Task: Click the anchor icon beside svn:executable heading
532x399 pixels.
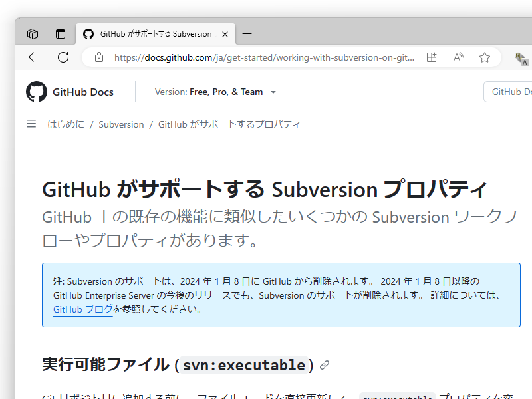Action: point(324,364)
